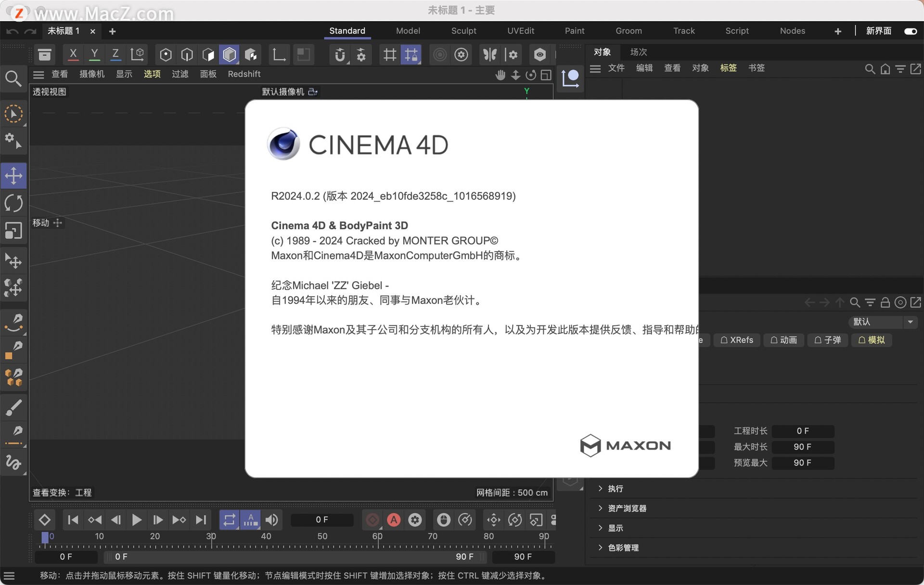
Task: Go to start of timeline
Action: click(x=73, y=520)
